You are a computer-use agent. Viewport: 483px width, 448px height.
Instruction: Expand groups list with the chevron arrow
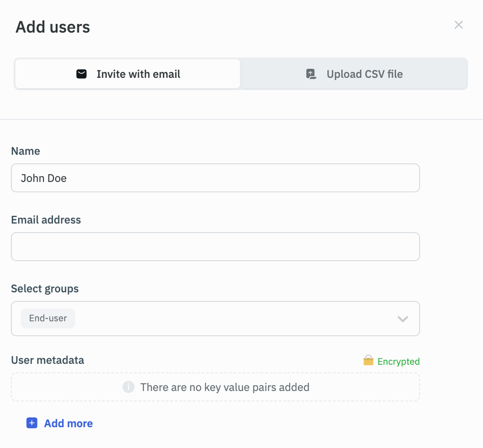[x=403, y=319]
